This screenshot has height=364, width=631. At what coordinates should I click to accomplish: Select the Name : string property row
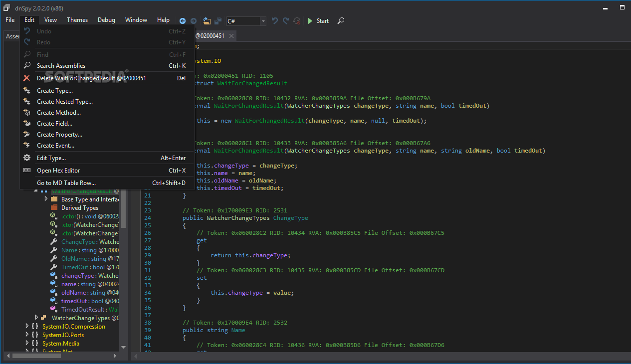(x=85, y=250)
